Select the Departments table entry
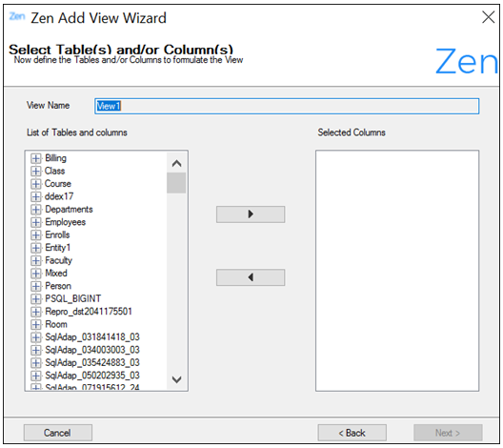Image resolution: width=503 pixels, height=448 pixels. click(69, 209)
